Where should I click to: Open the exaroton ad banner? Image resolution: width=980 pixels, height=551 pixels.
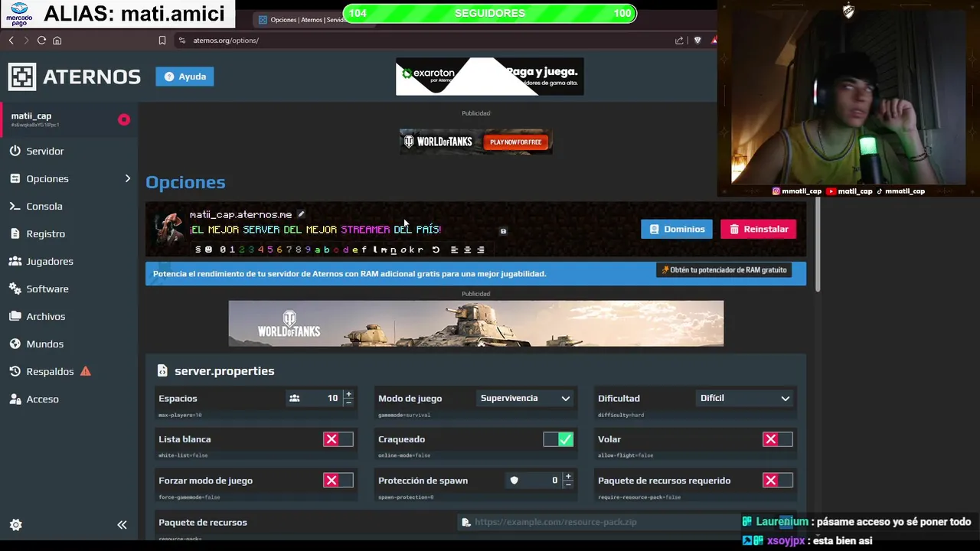(490, 77)
